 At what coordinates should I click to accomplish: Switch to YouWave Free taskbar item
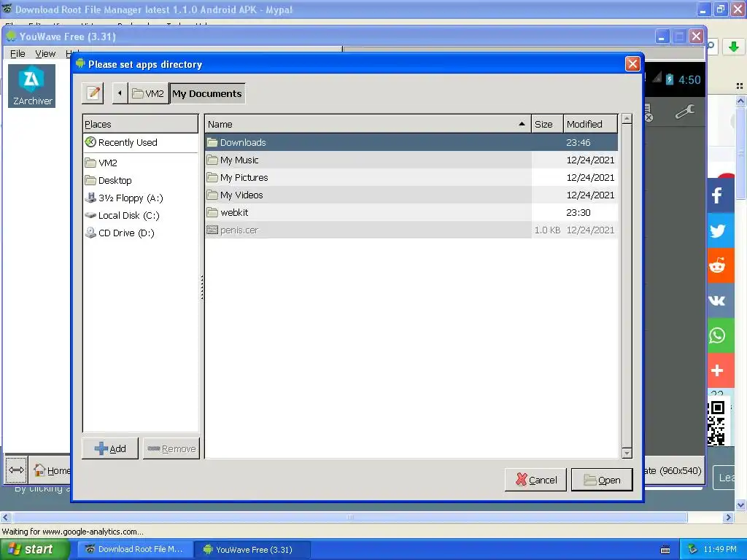point(253,550)
